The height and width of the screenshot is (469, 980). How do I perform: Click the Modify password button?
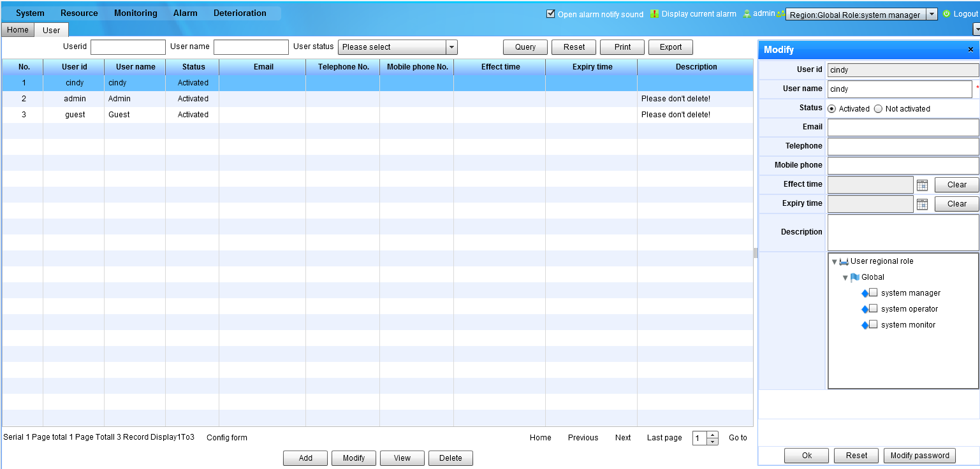tap(919, 456)
